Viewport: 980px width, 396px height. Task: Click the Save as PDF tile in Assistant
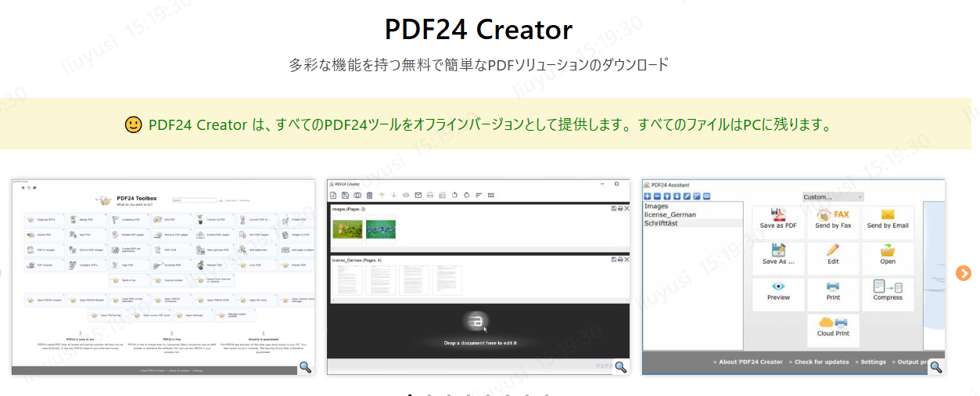coord(778,222)
